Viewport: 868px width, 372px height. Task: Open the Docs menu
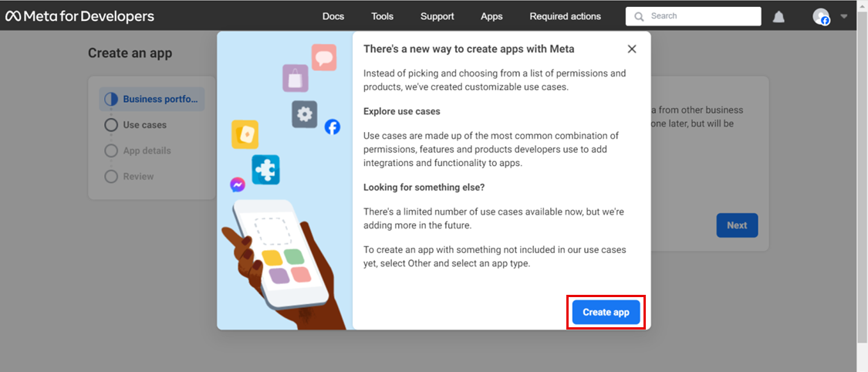coord(333,16)
